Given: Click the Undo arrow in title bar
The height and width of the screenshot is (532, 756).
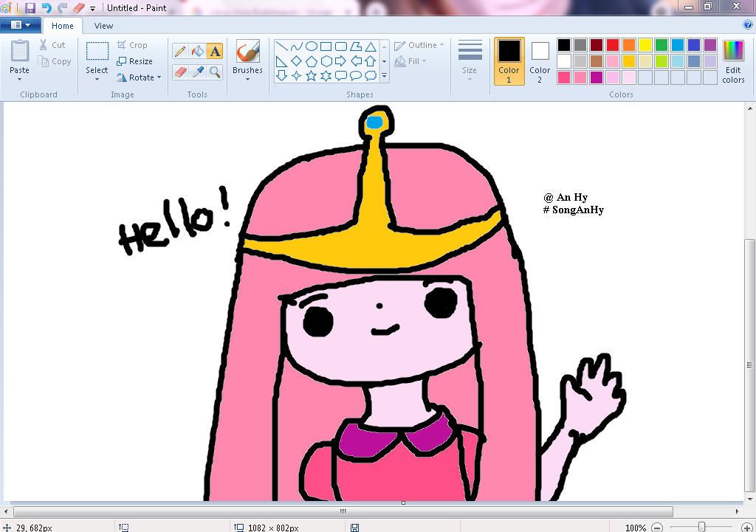Looking at the screenshot, I should tap(47, 7).
